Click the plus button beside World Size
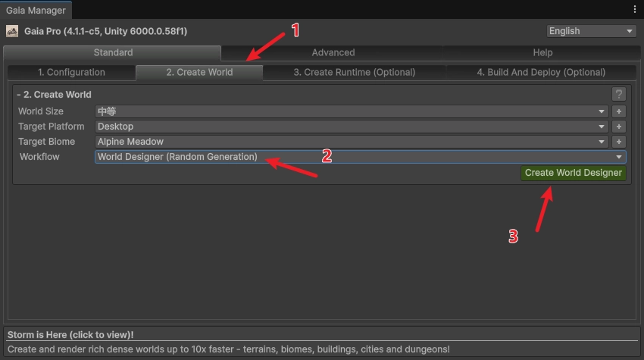 (618, 111)
